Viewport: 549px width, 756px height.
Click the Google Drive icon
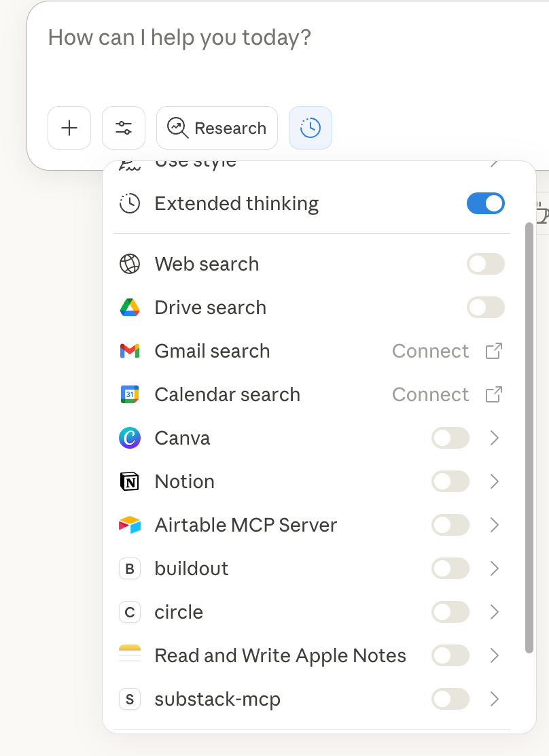[130, 307]
